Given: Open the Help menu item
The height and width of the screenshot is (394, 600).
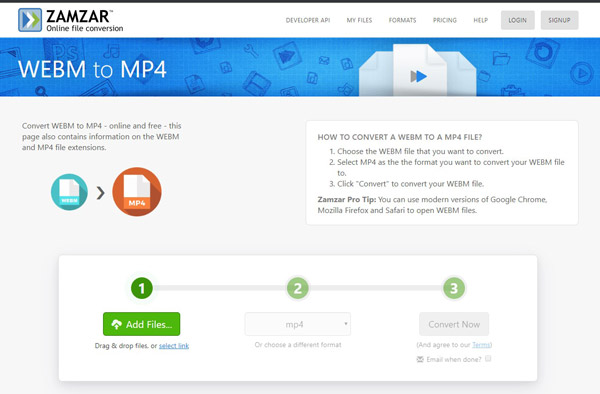Looking at the screenshot, I should tap(481, 20).
